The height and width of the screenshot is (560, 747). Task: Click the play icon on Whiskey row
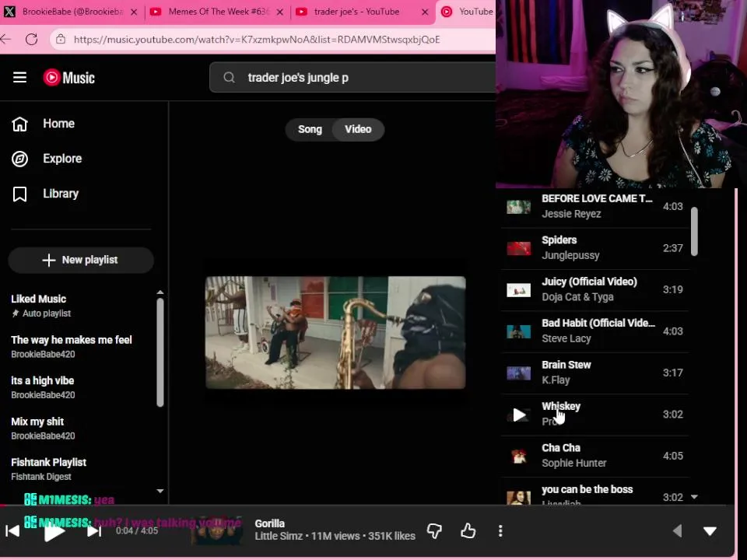(x=519, y=415)
